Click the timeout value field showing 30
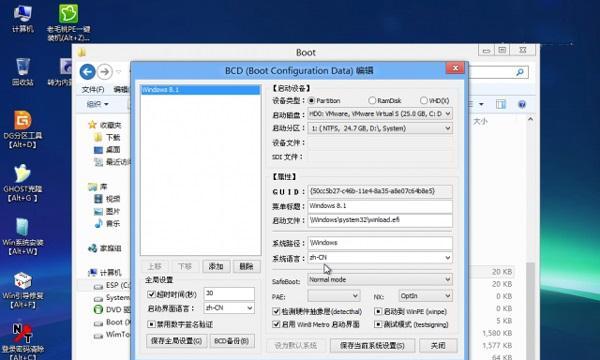 [x=229, y=293]
